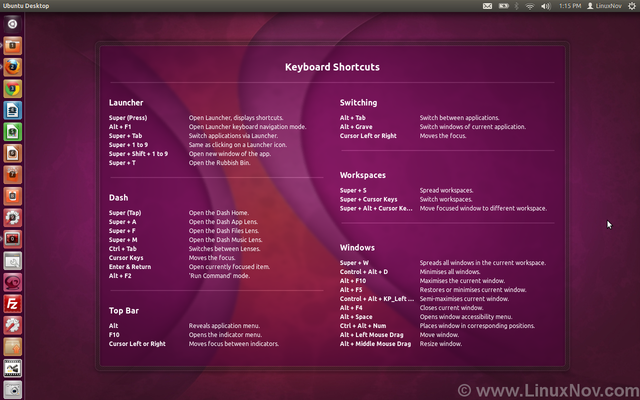Open the sound volume indicator
The height and width of the screenshot is (400, 640).
pos(546,6)
